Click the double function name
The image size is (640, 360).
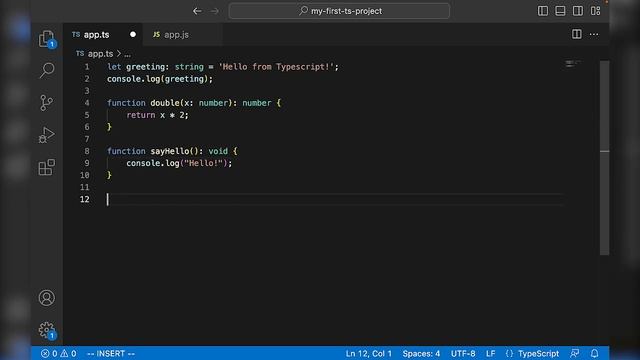pos(165,103)
